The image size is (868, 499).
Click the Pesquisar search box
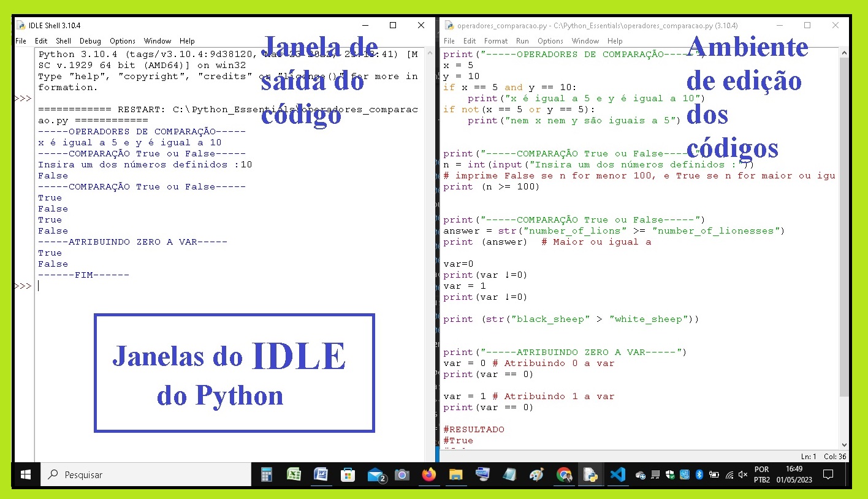tap(146, 474)
